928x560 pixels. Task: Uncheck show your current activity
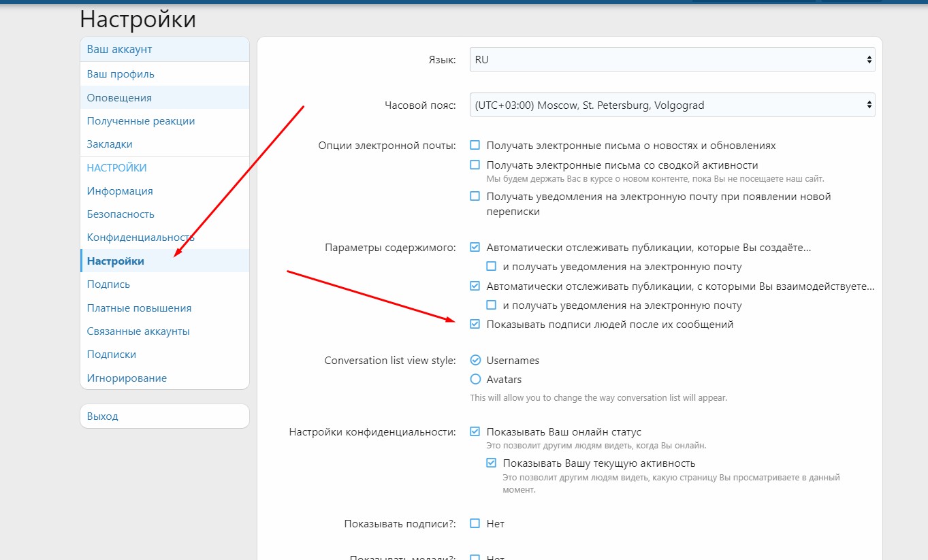click(492, 463)
